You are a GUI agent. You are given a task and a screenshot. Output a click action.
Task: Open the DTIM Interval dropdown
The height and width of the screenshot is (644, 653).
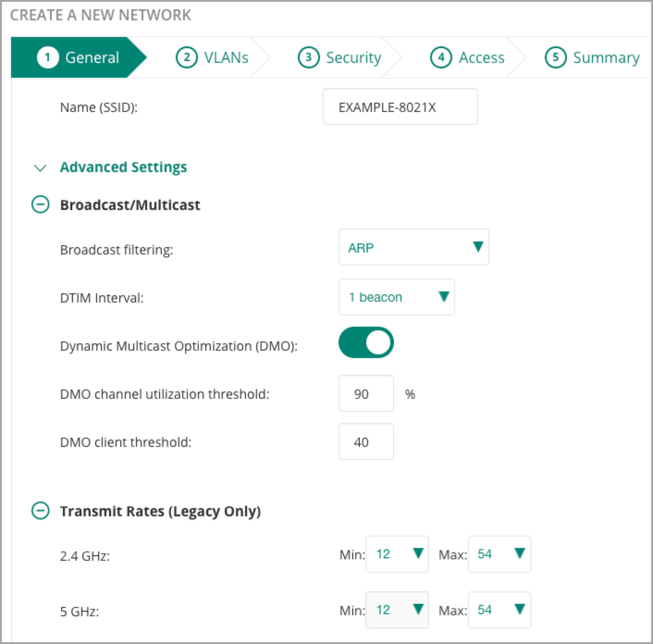click(396, 297)
